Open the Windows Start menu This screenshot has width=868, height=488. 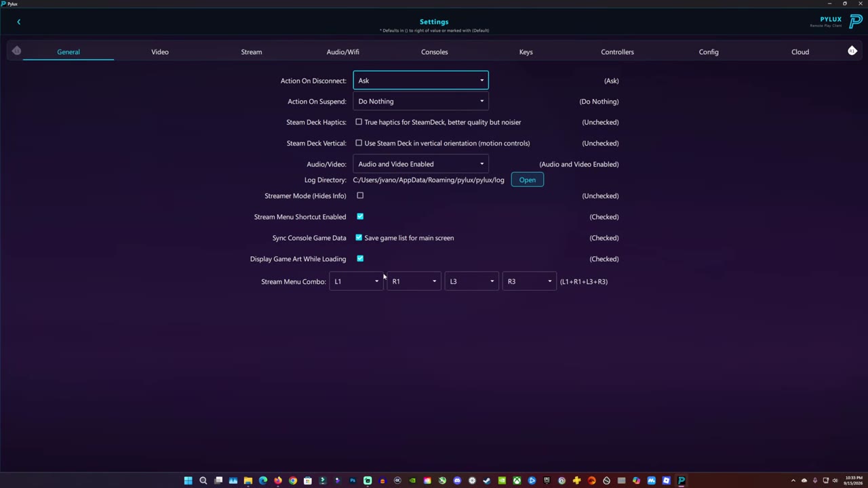pos(188,481)
